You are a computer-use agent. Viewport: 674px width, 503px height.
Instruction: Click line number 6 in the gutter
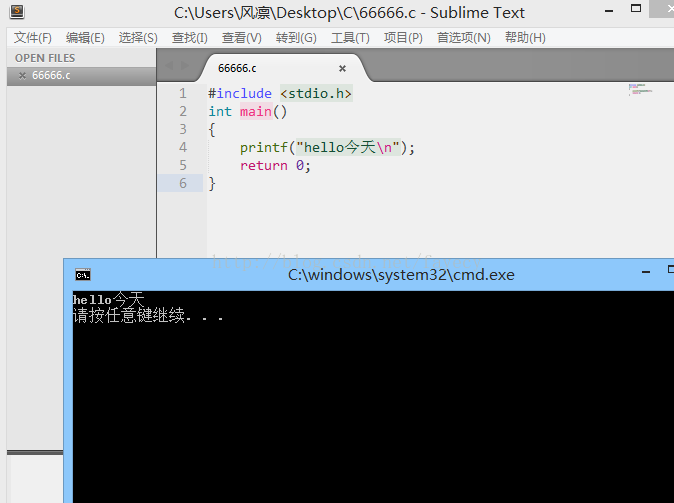[x=183, y=184]
